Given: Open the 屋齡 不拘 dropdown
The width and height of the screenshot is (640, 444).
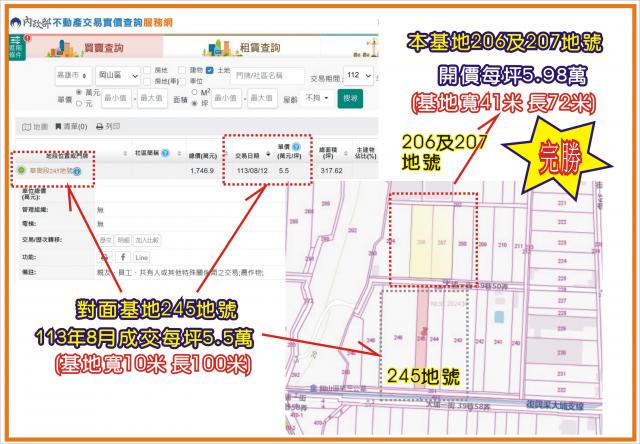Looking at the screenshot, I should tap(318, 98).
